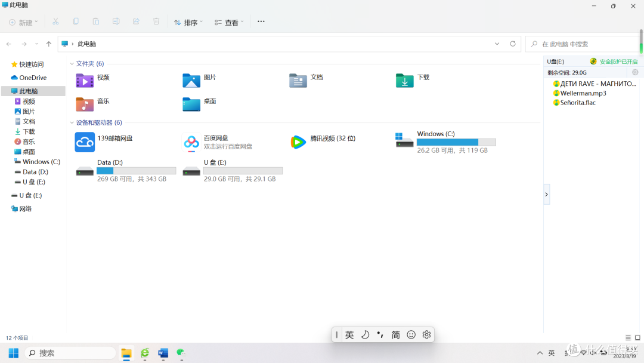Click the Share icon in toolbar
The height and width of the screenshot is (363, 644).
tap(136, 21)
